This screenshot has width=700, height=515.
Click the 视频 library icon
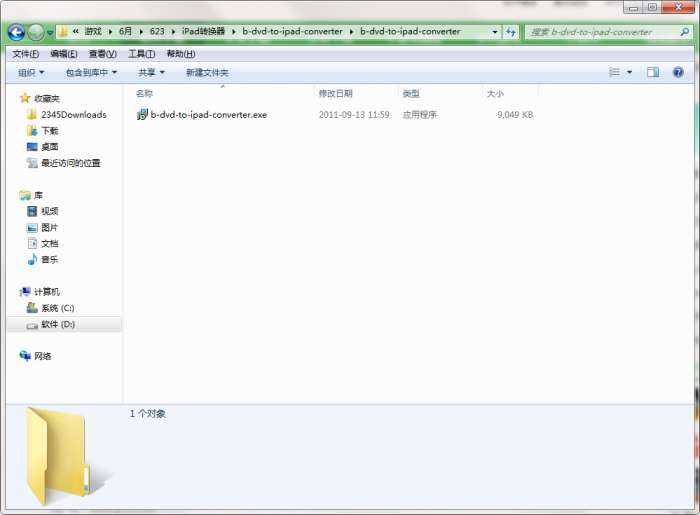point(32,211)
